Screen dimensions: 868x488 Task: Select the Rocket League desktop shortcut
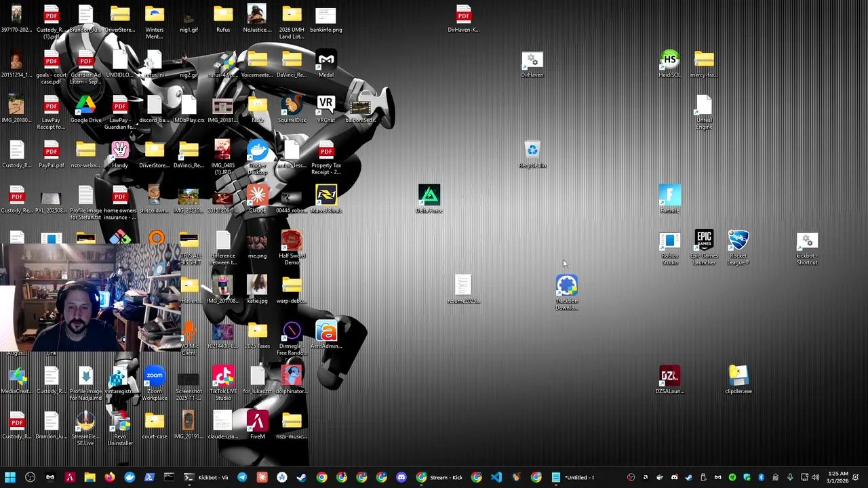point(738,248)
